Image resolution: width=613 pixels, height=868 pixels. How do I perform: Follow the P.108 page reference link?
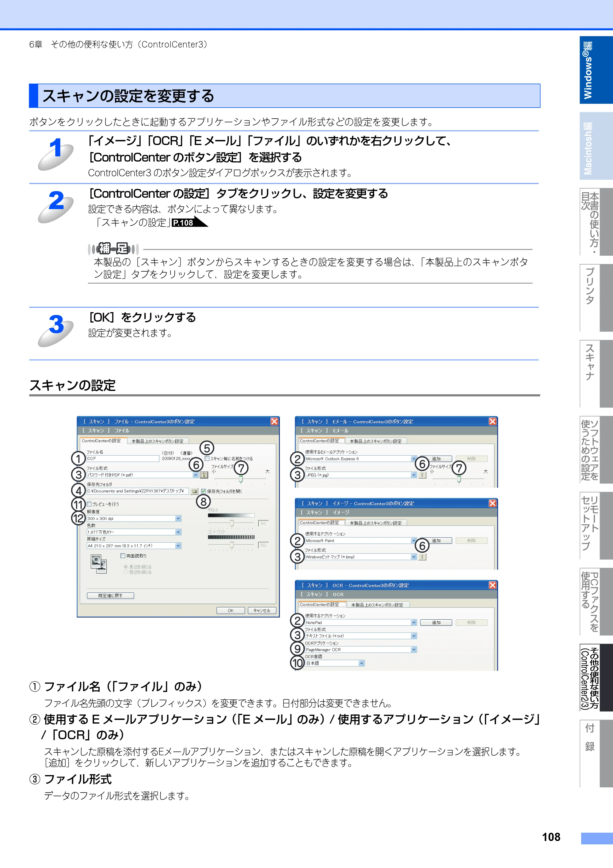[x=189, y=222]
